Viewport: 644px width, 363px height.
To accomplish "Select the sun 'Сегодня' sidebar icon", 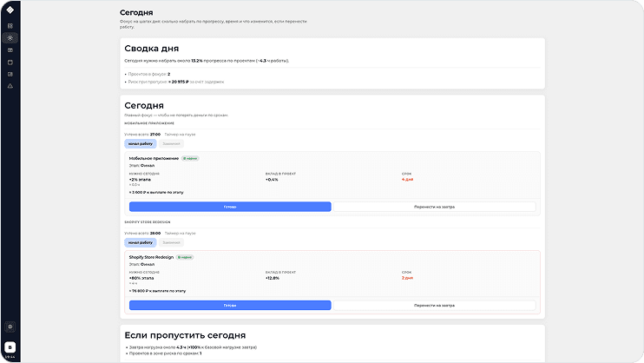I will pyautogui.click(x=10, y=38).
